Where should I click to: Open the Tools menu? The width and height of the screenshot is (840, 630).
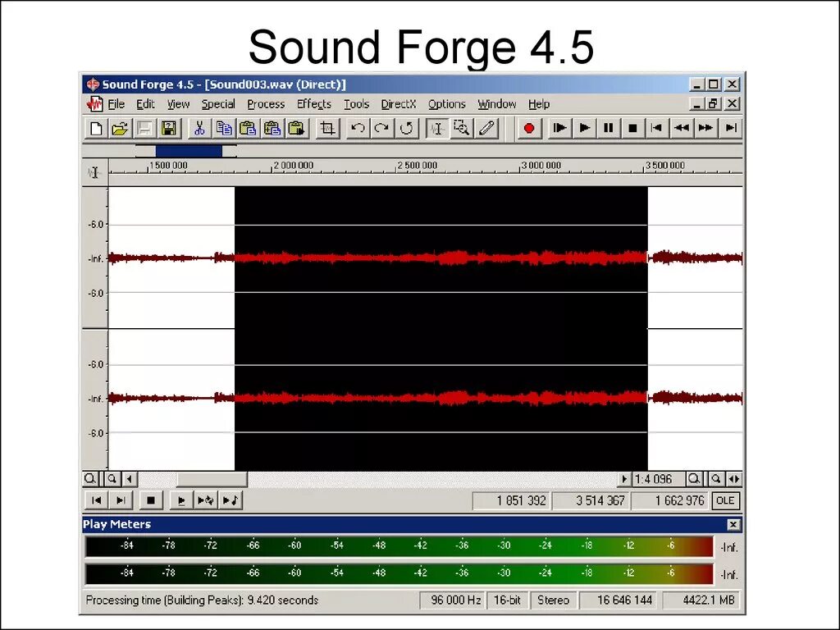tap(356, 104)
